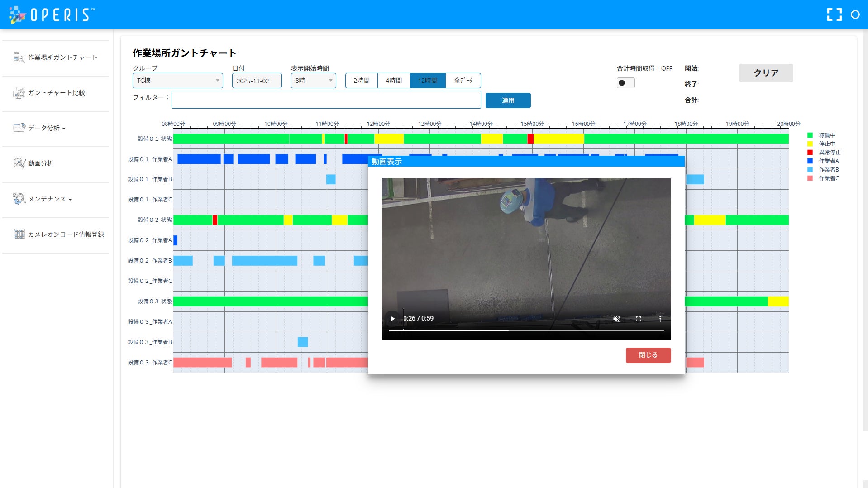This screenshot has height=488, width=868.
Task: Click the カメレオンコード情報登録 sidebar icon
Action: click(x=19, y=234)
